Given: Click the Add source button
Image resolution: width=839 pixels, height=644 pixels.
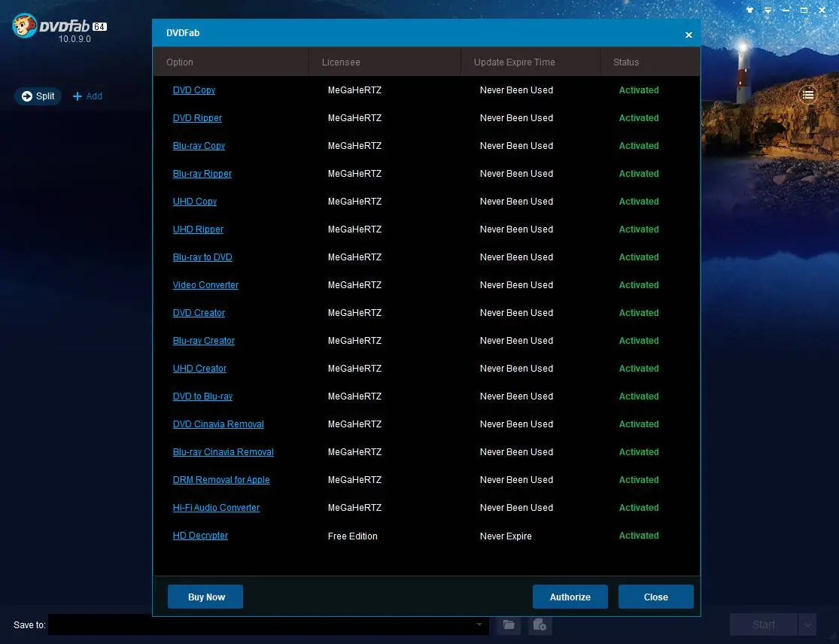Looking at the screenshot, I should (87, 96).
